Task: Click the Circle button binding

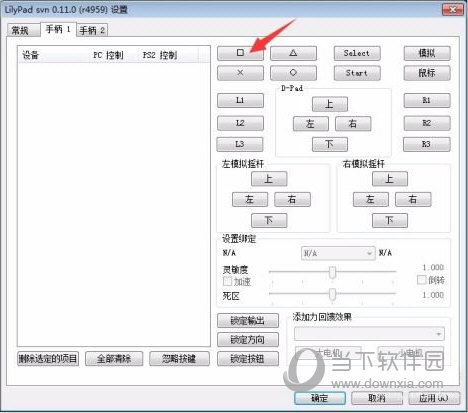Action: [293, 73]
